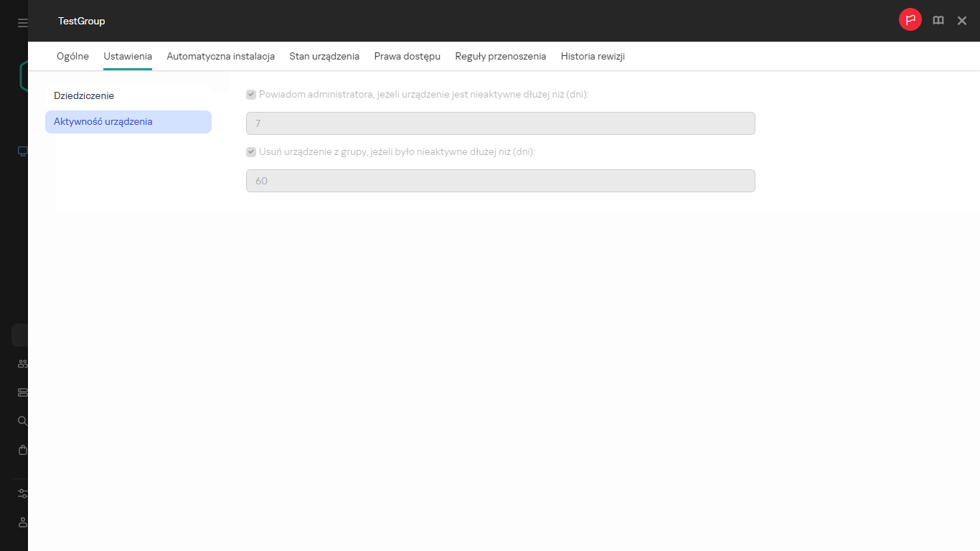Viewport: 980px width, 551px height.
Task: Open the help book icon
Action: coord(938,21)
